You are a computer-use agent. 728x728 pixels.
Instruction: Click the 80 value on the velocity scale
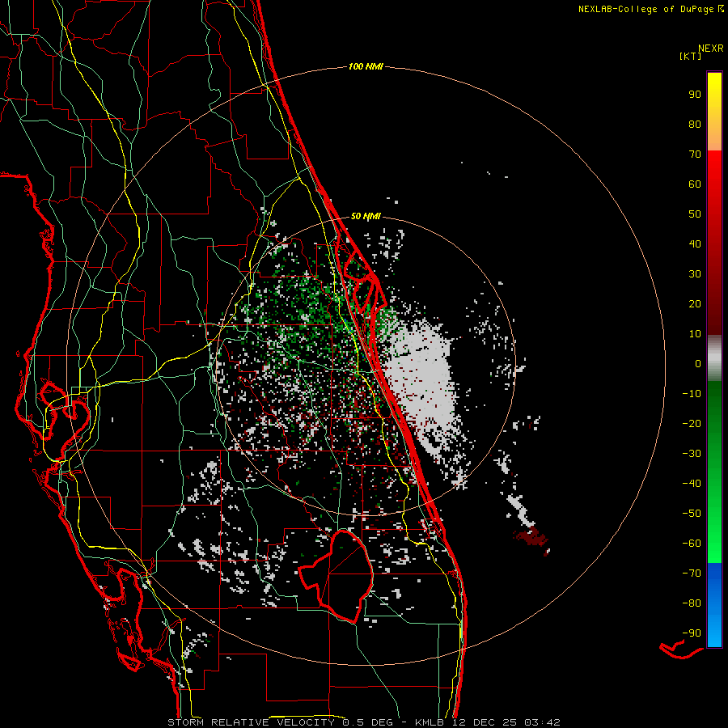[x=695, y=125]
